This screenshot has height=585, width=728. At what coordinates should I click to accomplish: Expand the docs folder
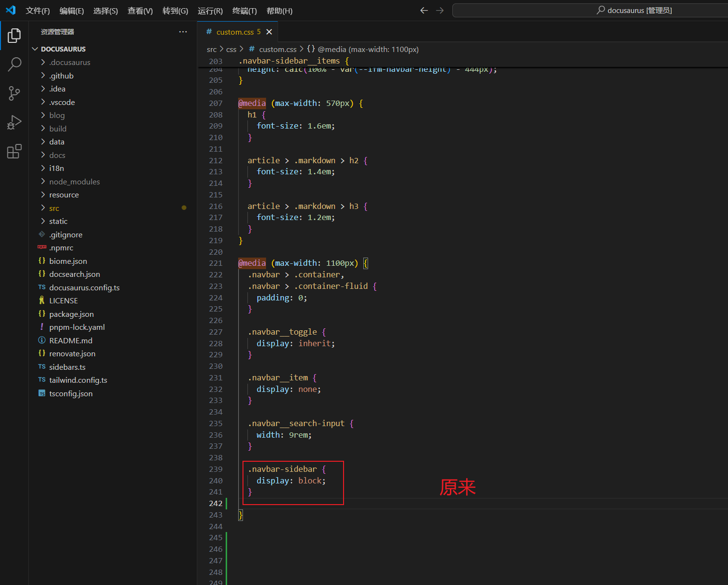tap(113, 155)
